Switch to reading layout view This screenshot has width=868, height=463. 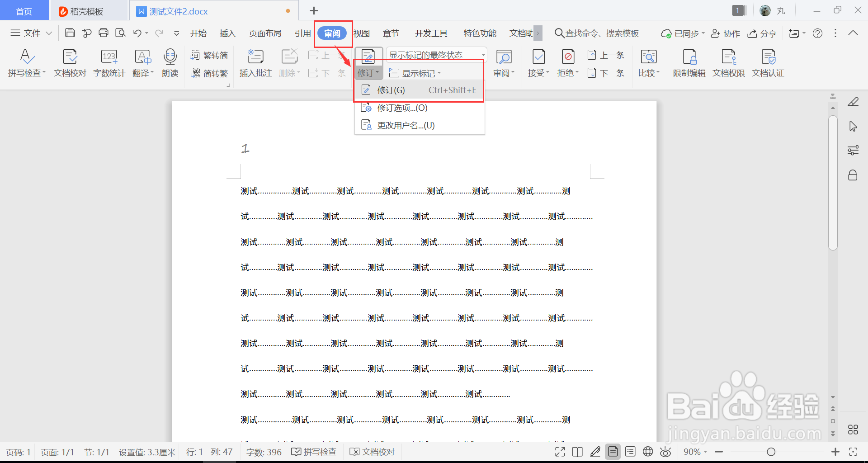coord(577,452)
